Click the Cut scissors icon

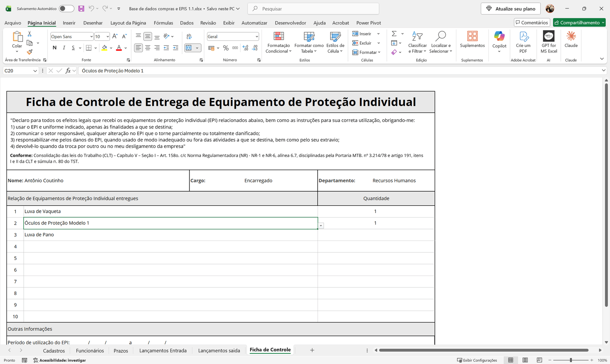29,34
